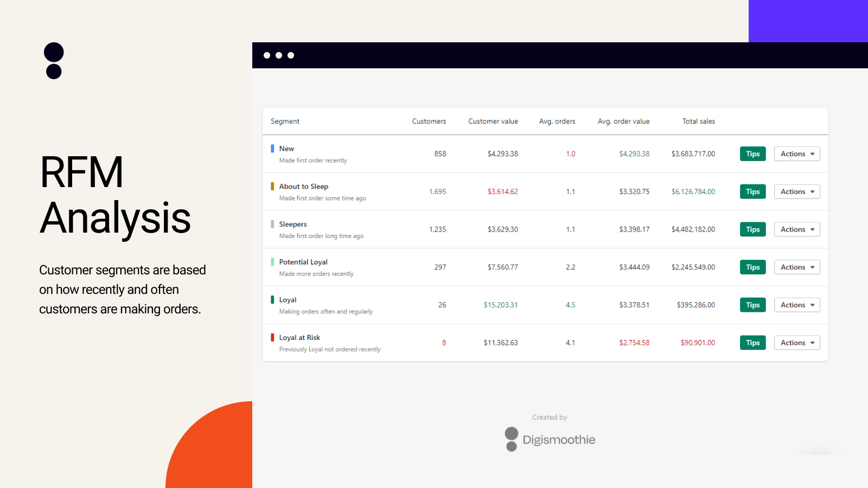Click the Avg. orders column header
This screenshot has width=868, height=488.
point(557,121)
